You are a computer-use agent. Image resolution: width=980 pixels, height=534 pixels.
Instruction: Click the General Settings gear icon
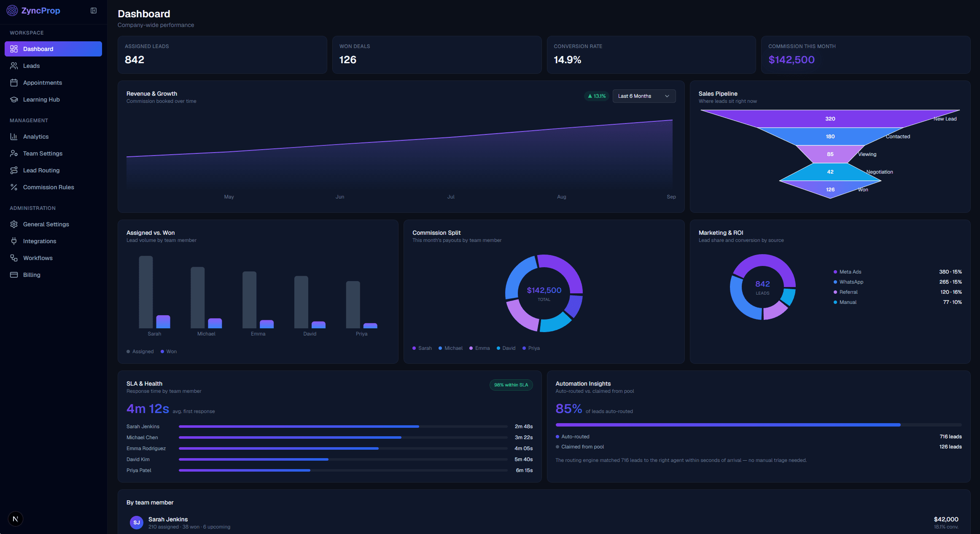pyautogui.click(x=14, y=224)
